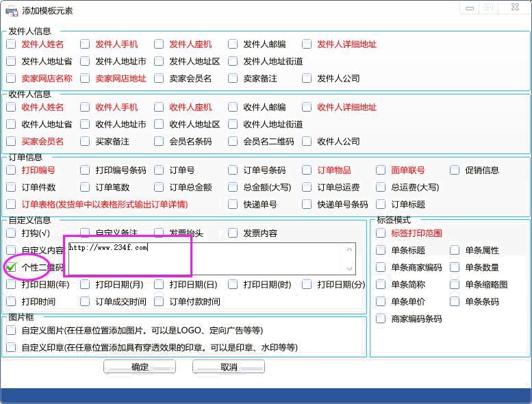Image resolution: width=532 pixels, height=404 pixels.
Task: Check the 会员名二维码 checkbox
Action: click(x=233, y=142)
